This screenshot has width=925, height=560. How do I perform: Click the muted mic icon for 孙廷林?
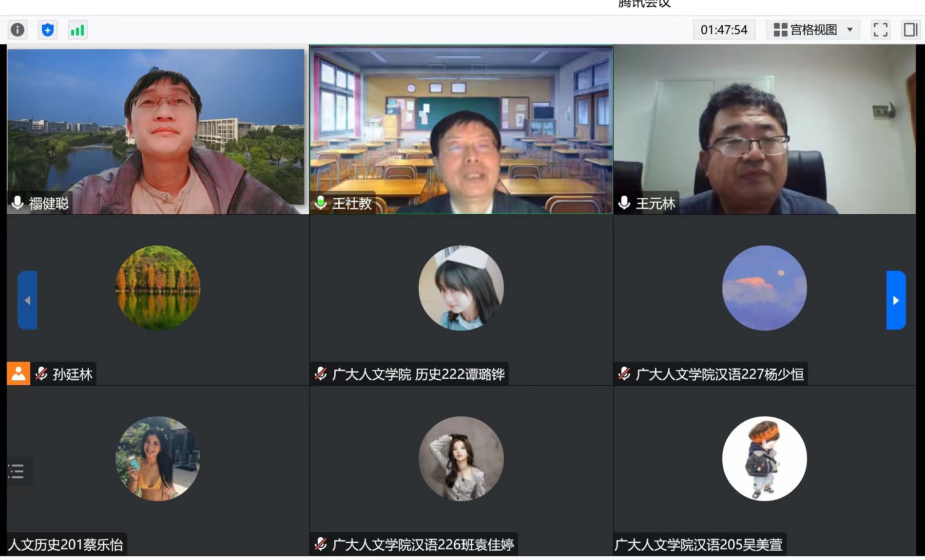point(42,373)
